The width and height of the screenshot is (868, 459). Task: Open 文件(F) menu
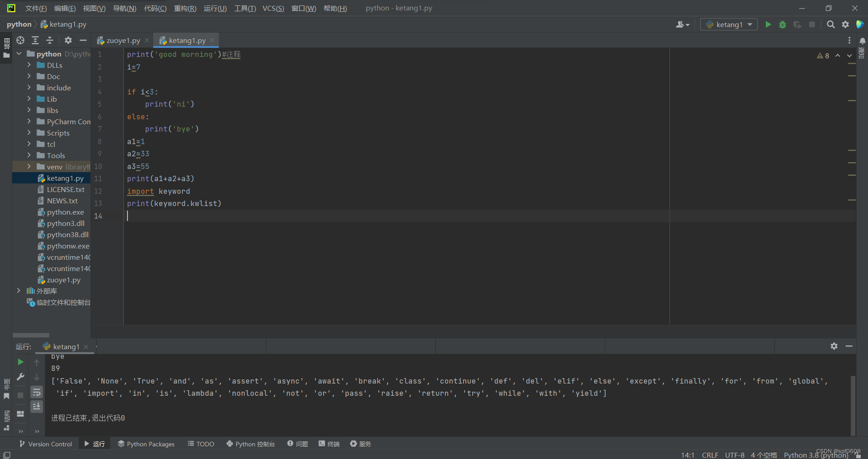pyautogui.click(x=36, y=8)
